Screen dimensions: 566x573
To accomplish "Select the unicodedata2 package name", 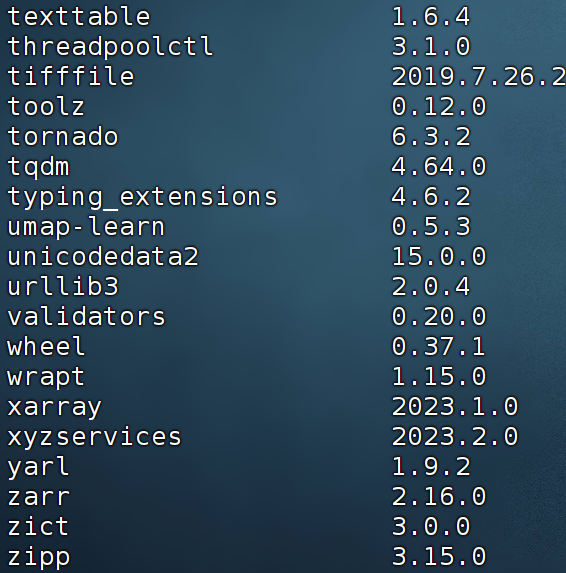I will pos(103,257).
